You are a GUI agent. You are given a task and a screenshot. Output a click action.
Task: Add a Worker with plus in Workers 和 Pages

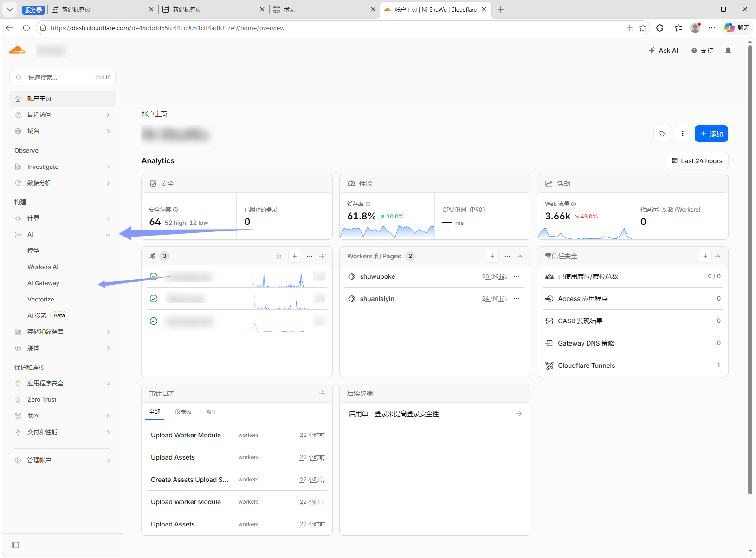click(492, 256)
